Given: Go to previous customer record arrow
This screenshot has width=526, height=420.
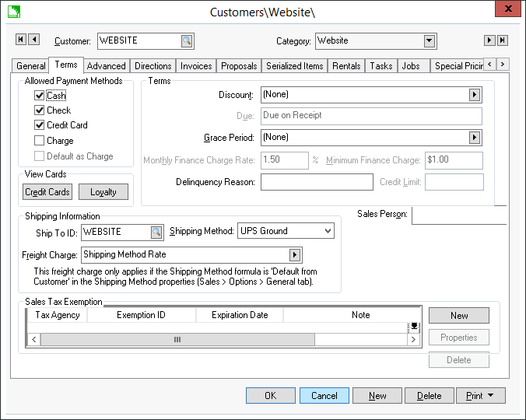Looking at the screenshot, I should pos(33,40).
